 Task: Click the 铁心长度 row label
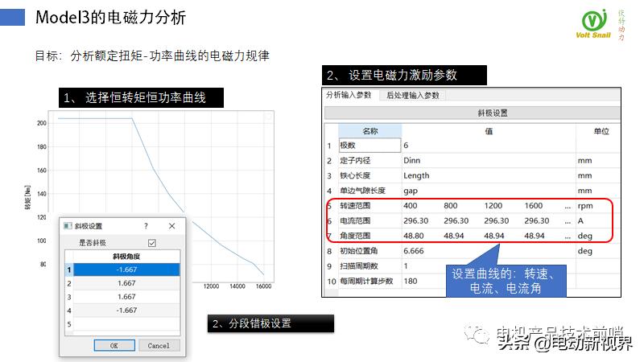click(355, 175)
